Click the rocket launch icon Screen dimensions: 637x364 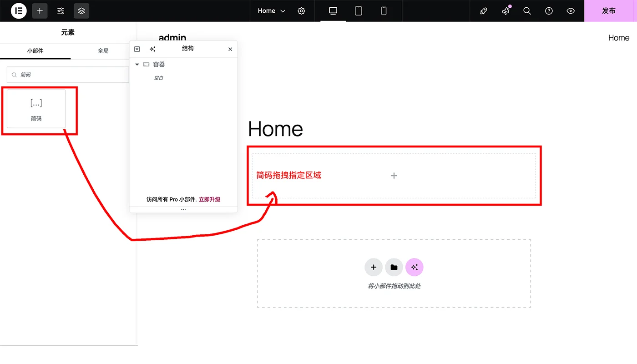pyautogui.click(x=483, y=10)
